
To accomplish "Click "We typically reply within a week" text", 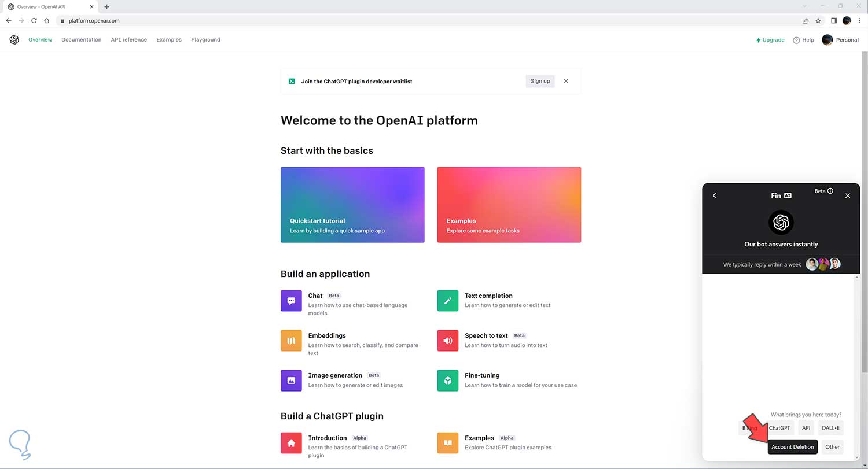I will tap(762, 264).
